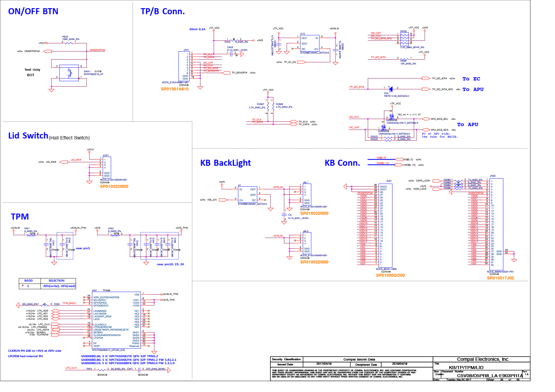Click the ON/OFF BTN section heading
555x392 pixels.
[33, 11]
